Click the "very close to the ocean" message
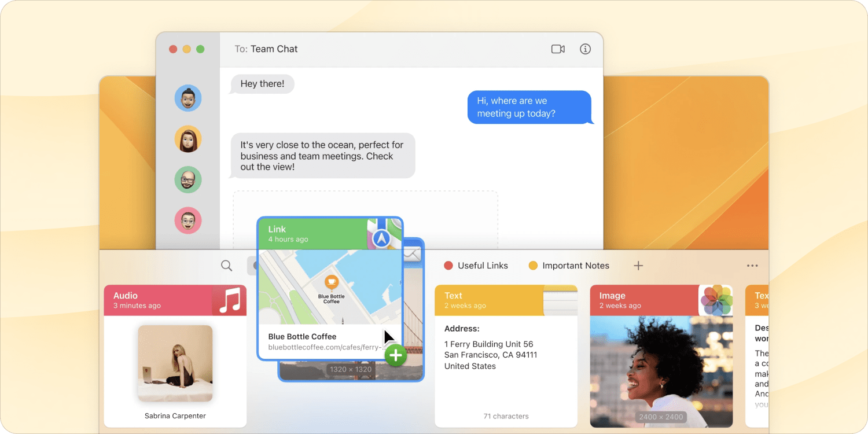868x434 pixels. pos(322,156)
